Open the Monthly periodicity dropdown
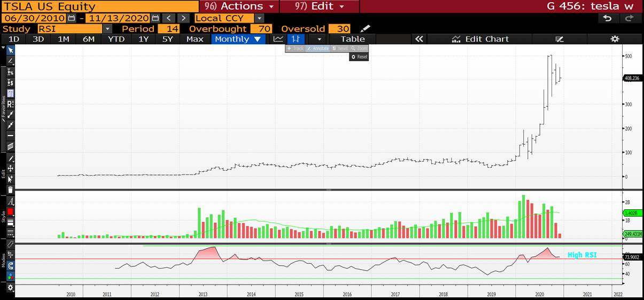This screenshot has width=644, height=300. click(x=238, y=39)
